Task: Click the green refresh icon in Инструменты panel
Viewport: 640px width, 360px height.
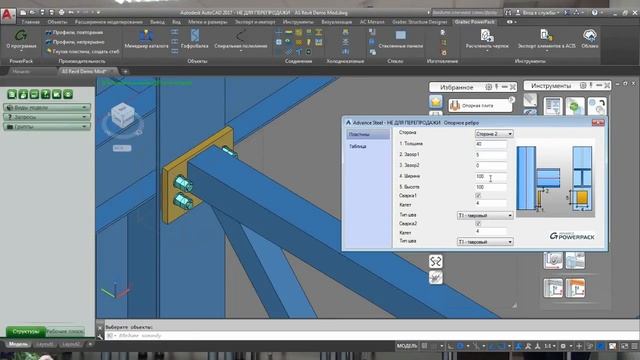Action: tap(575, 107)
